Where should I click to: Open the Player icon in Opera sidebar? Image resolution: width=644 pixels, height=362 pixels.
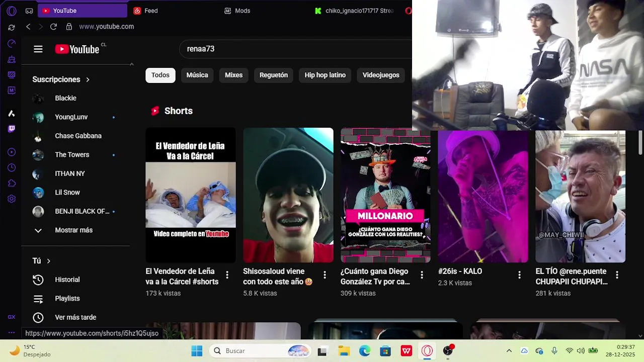pos(12,152)
